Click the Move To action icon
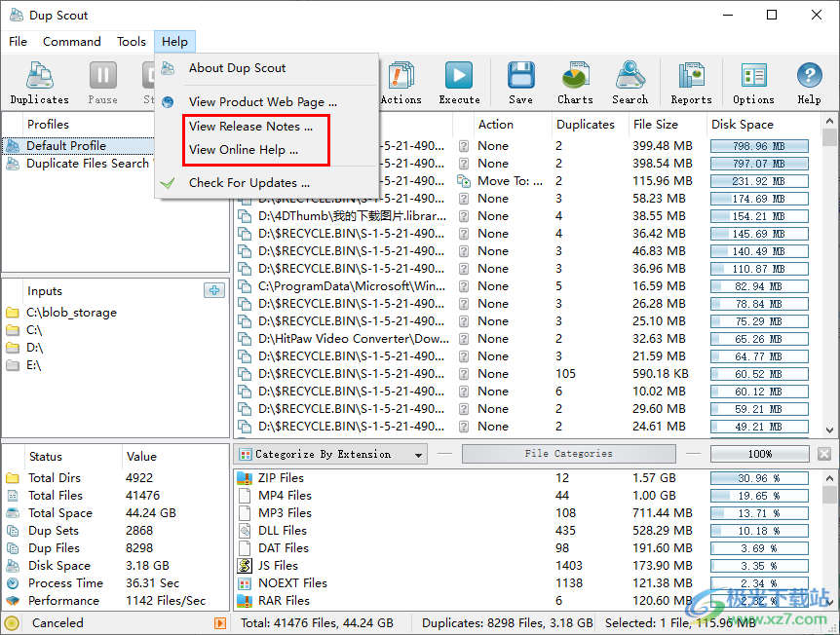 [x=464, y=181]
